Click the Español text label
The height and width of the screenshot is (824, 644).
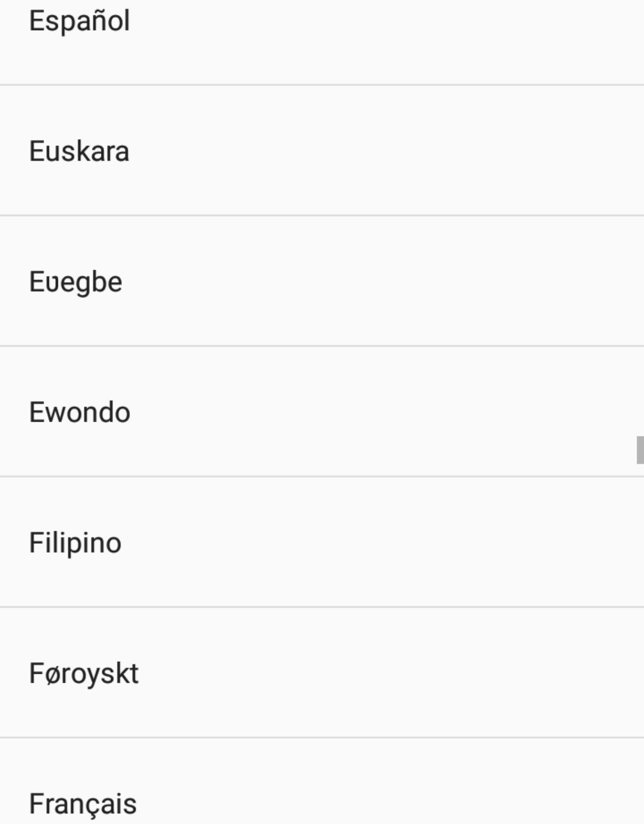coord(80,21)
